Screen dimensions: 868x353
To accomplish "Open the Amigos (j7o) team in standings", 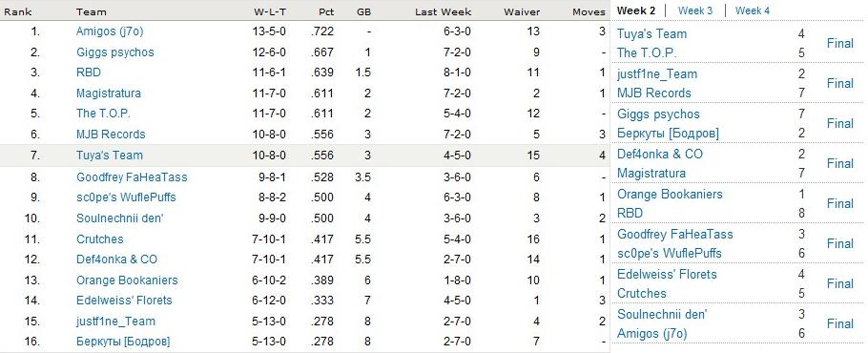I will pyautogui.click(x=110, y=31).
